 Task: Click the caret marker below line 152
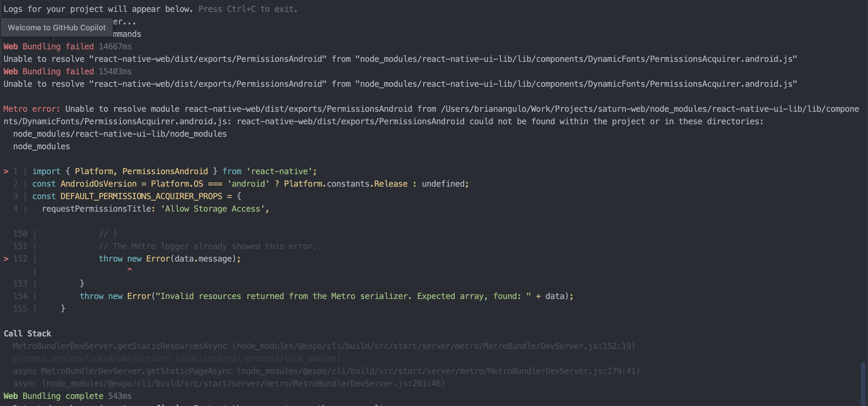point(130,270)
